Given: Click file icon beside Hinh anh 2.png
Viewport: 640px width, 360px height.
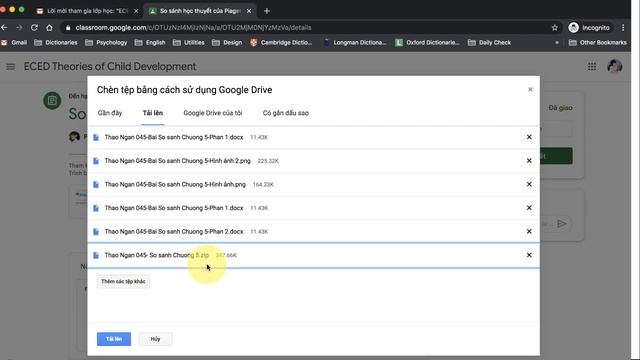Looking at the screenshot, I should tap(96, 161).
